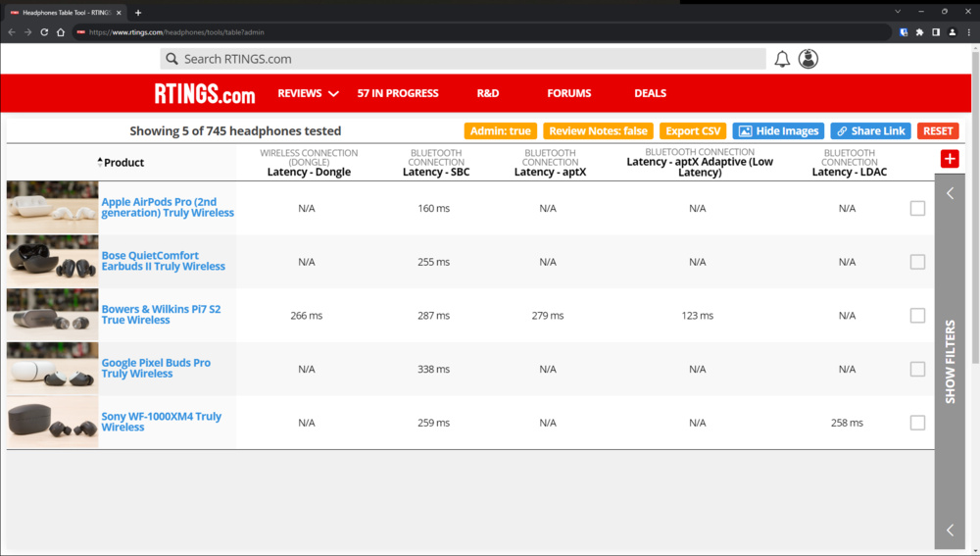Expand the Reviews dropdown menu

(308, 93)
